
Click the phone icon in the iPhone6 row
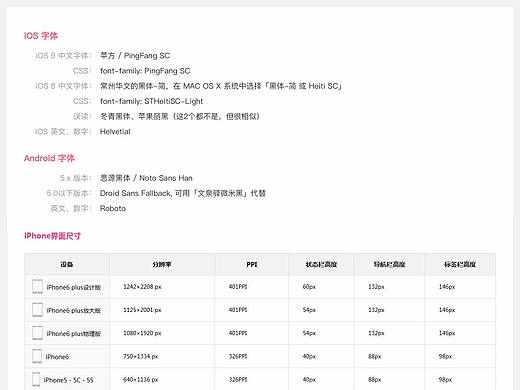coord(37,356)
